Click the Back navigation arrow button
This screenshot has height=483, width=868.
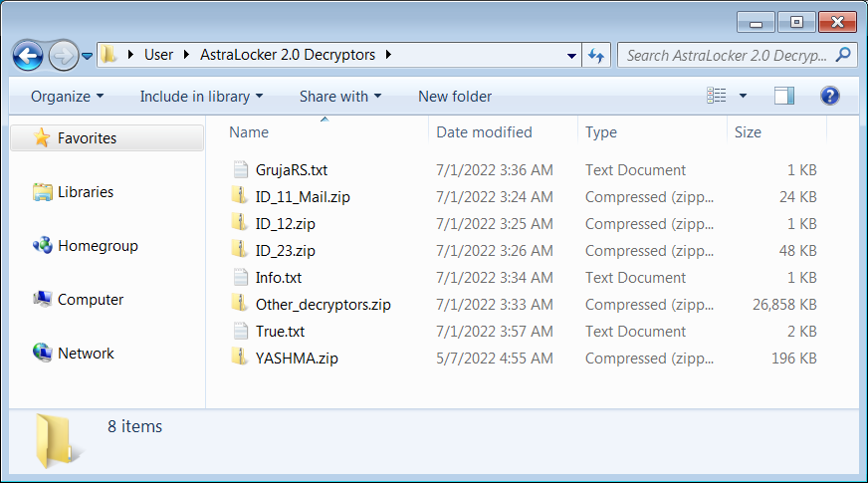[28, 55]
